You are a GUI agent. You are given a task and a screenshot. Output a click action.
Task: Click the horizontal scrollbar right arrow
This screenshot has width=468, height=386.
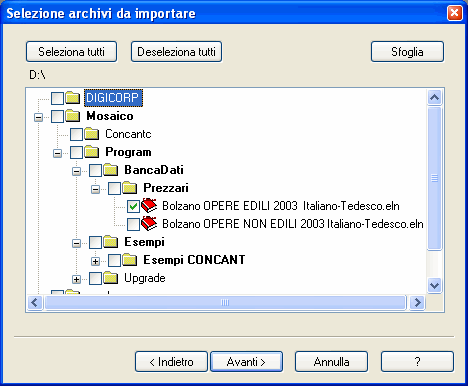pos(417,303)
